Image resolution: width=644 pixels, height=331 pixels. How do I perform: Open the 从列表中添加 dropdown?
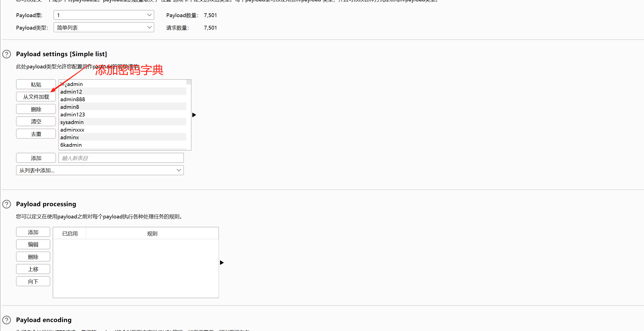coord(100,170)
